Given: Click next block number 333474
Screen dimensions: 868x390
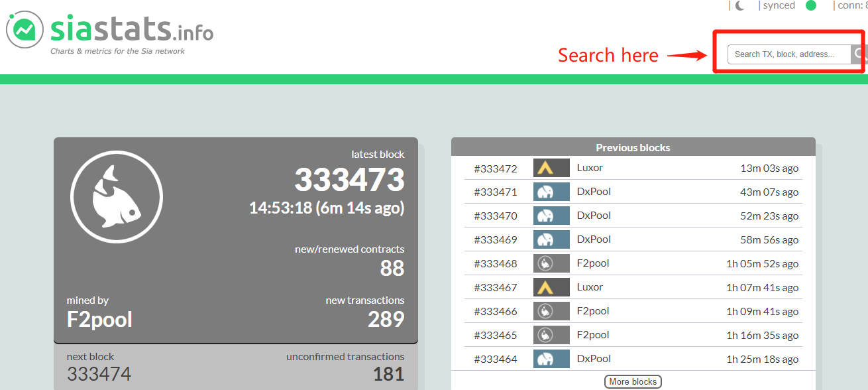Looking at the screenshot, I should pos(99,374).
